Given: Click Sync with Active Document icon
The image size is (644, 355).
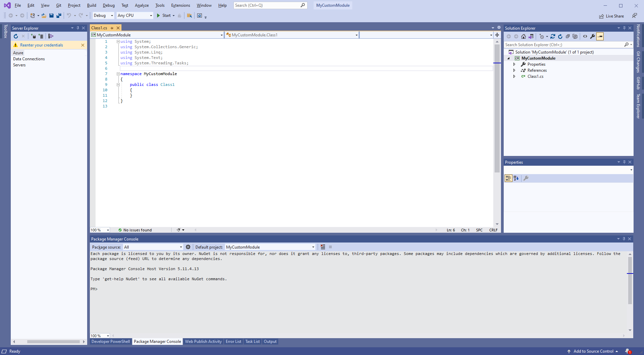Looking at the screenshot, I should click(553, 36).
